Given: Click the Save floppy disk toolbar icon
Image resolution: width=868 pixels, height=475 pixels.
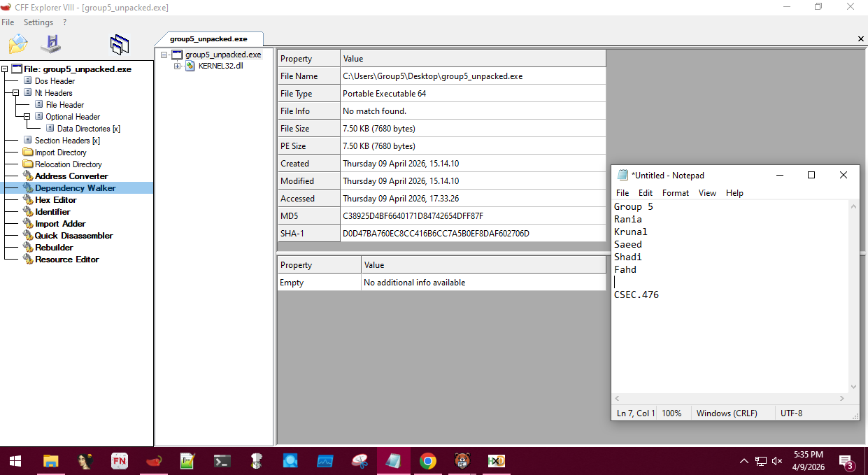Looking at the screenshot, I should (50, 44).
